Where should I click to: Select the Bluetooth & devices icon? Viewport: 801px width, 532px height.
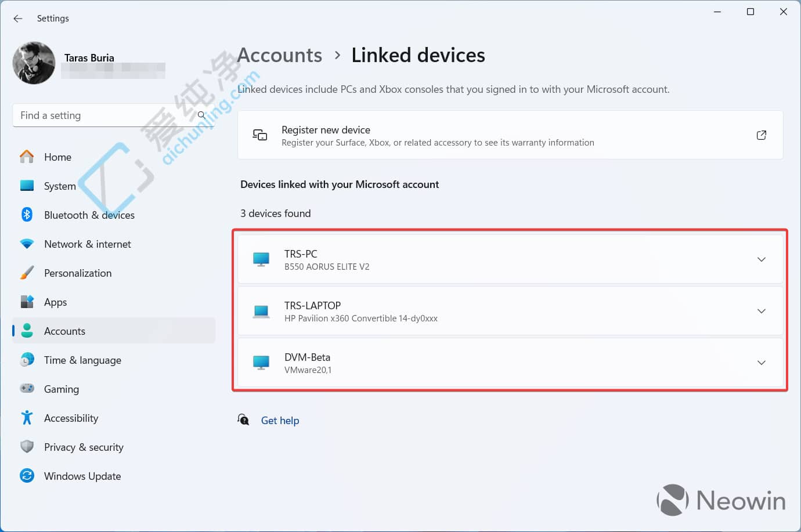(27, 215)
